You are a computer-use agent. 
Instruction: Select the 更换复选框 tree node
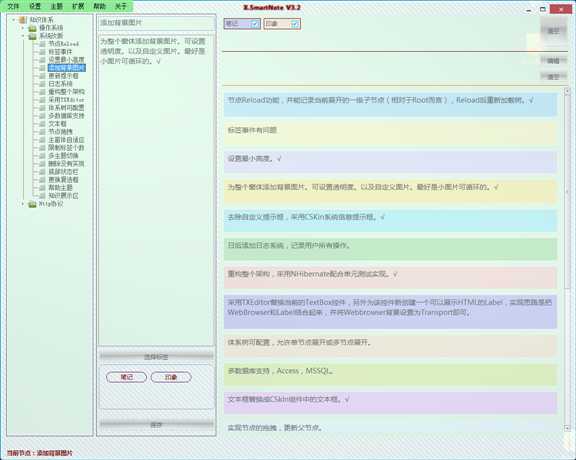click(x=63, y=180)
